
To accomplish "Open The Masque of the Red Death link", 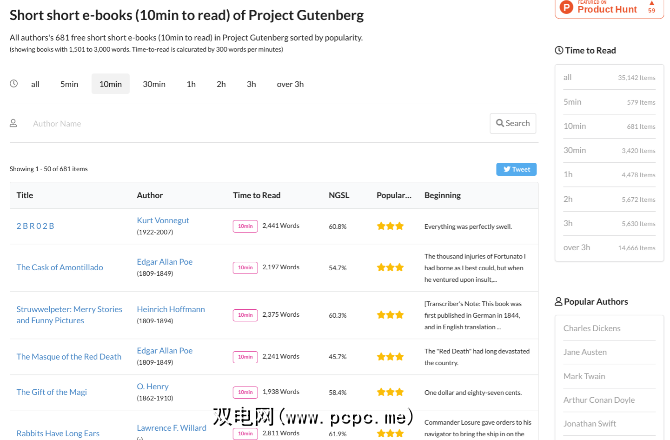I will click(69, 357).
